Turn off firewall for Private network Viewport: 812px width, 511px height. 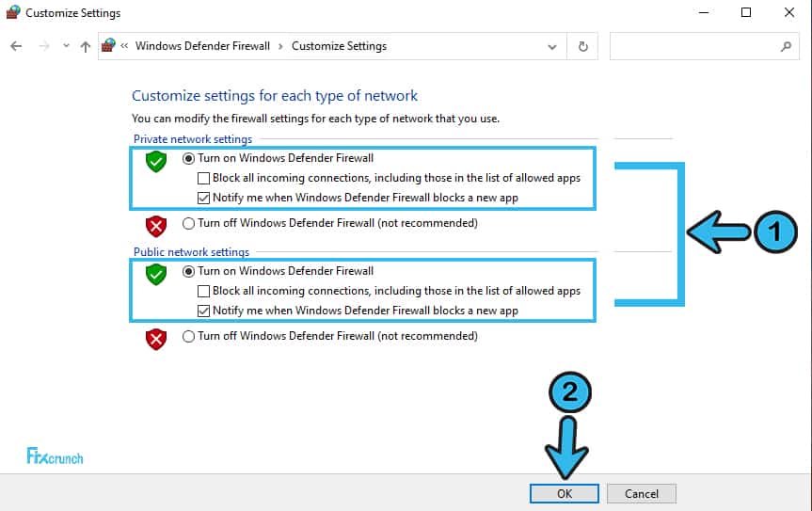tap(188, 223)
